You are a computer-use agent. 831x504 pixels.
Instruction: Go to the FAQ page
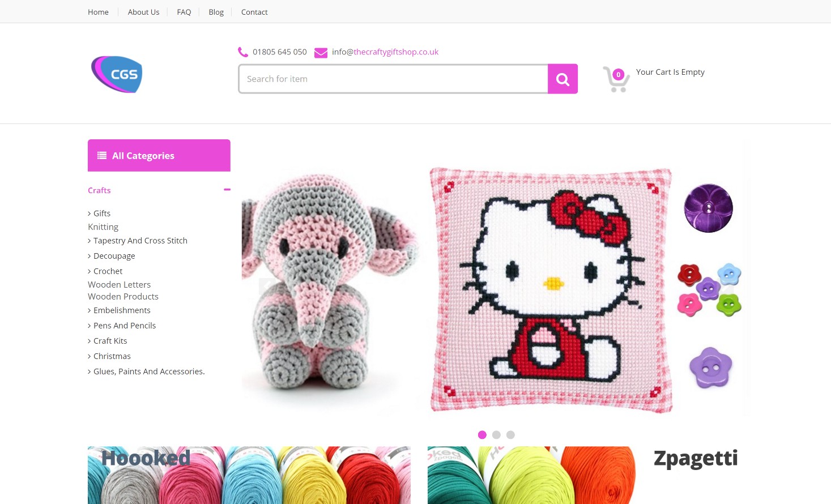pos(184,12)
